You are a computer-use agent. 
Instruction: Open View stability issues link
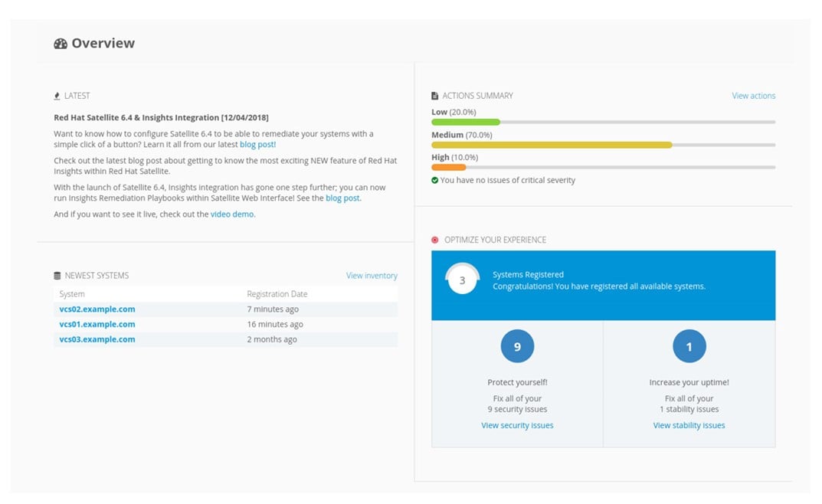689,425
